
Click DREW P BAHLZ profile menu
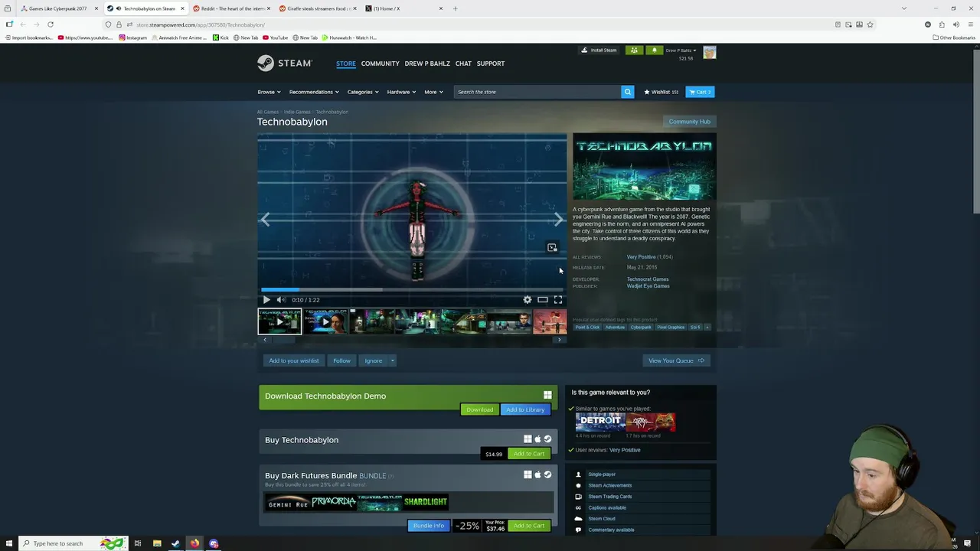point(427,64)
